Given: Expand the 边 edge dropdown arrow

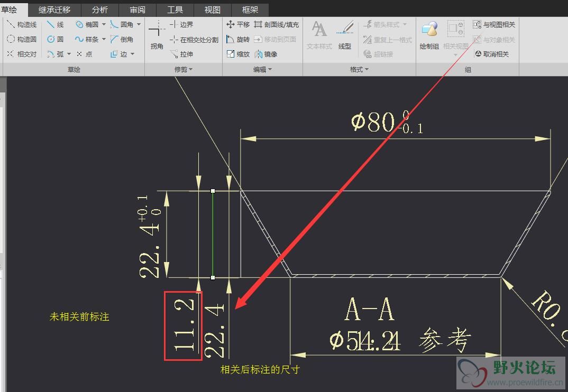Looking at the screenshot, I should coord(132,54).
